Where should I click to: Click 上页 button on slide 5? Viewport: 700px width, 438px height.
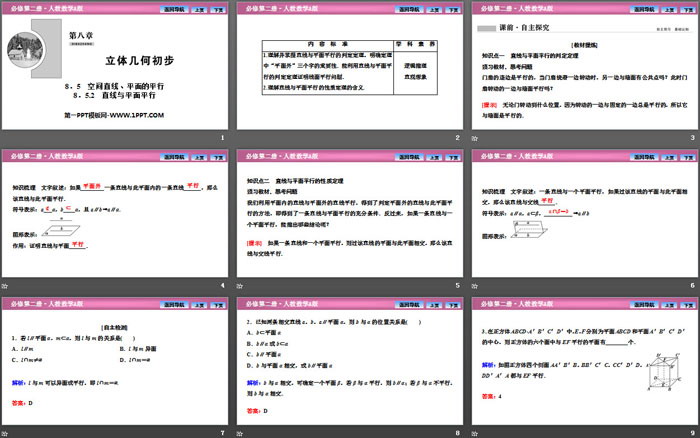click(x=434, y=157)
